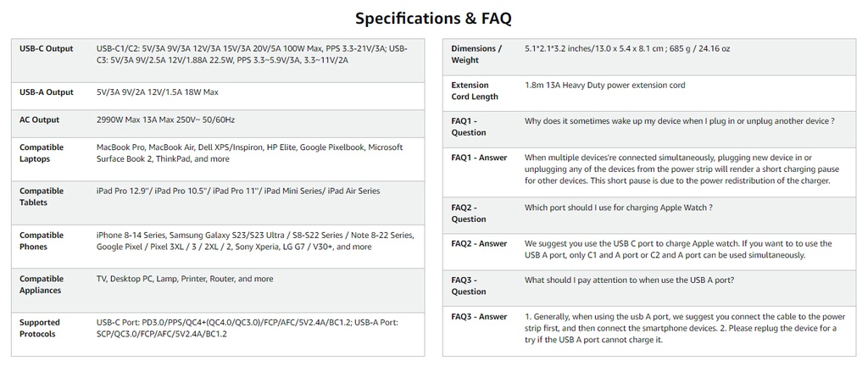
Task: Select the FAQ3 - Answer label
Action: (x=479, y=317)
